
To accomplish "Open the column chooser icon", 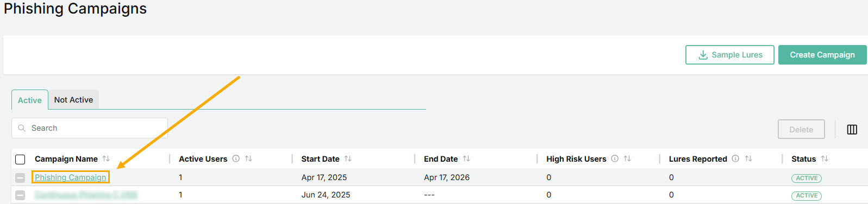I will coord(852,130).
